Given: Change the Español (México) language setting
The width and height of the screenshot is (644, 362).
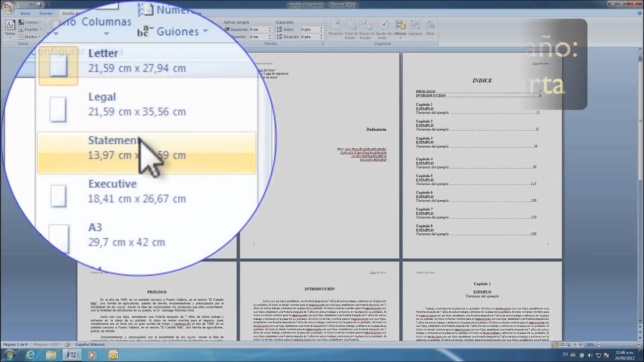Looking at the screenshot, I should (90, 344).
